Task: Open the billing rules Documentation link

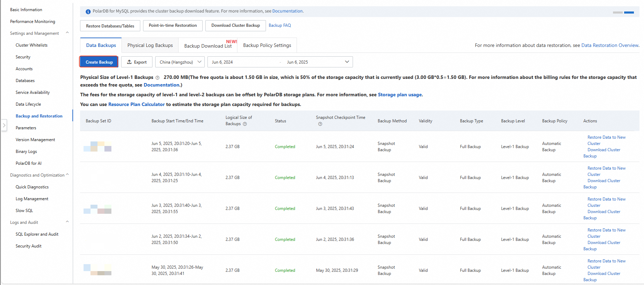Action: (162, 85)
